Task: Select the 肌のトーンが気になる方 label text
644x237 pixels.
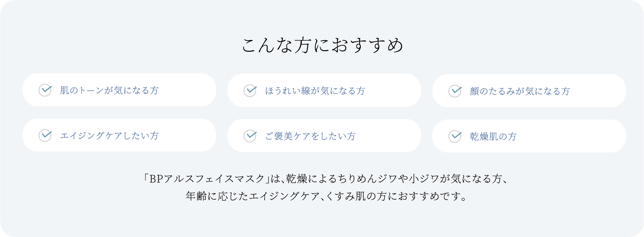Action: coord(109,90)
